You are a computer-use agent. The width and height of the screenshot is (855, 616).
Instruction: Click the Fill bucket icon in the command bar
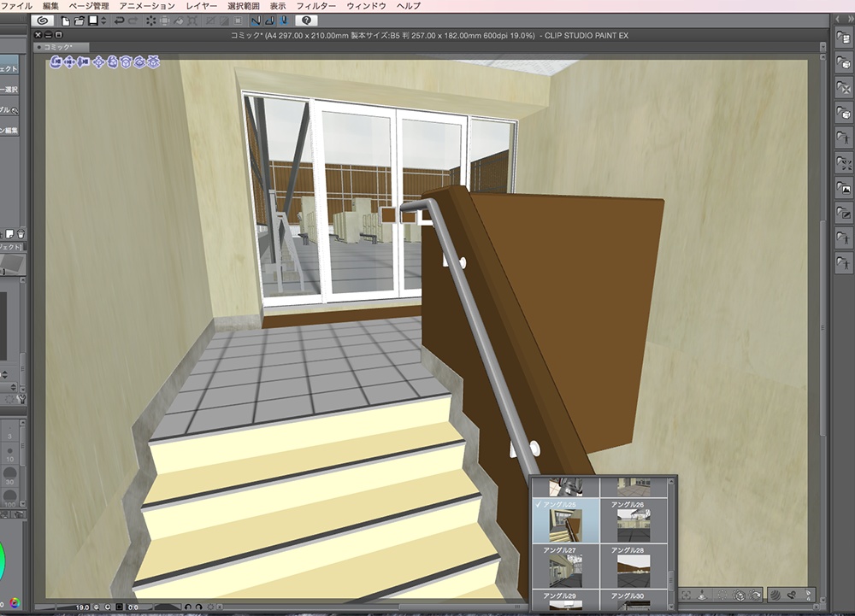pos(179,21)
